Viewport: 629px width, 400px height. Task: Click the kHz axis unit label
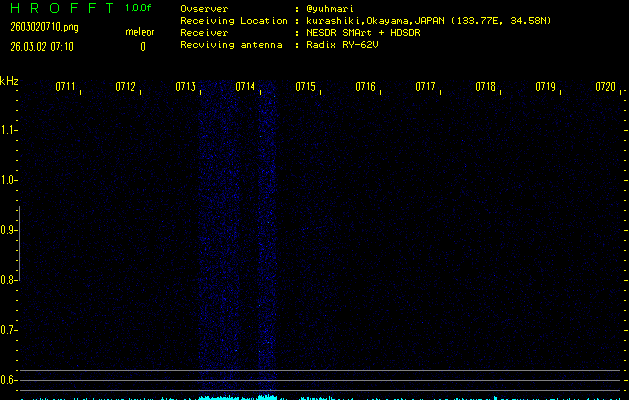(x=9, y=81)
